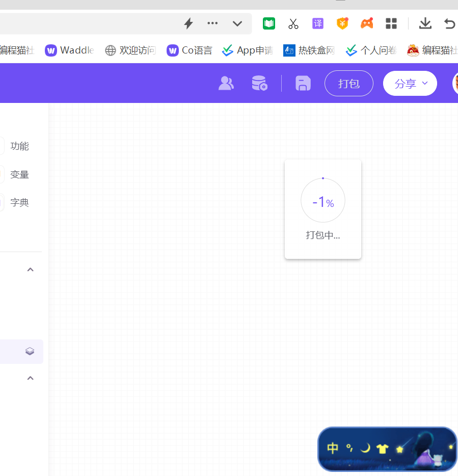Open the 欢迎访问 bookmark
The width and height of the screenshot is (458, 476).
pyautogui.click(x=130, y=50)
